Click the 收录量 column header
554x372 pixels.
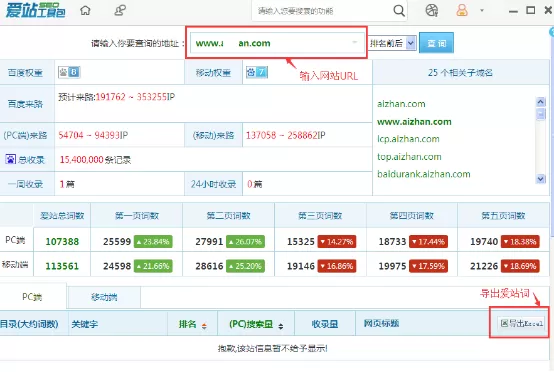pos(325,324)
